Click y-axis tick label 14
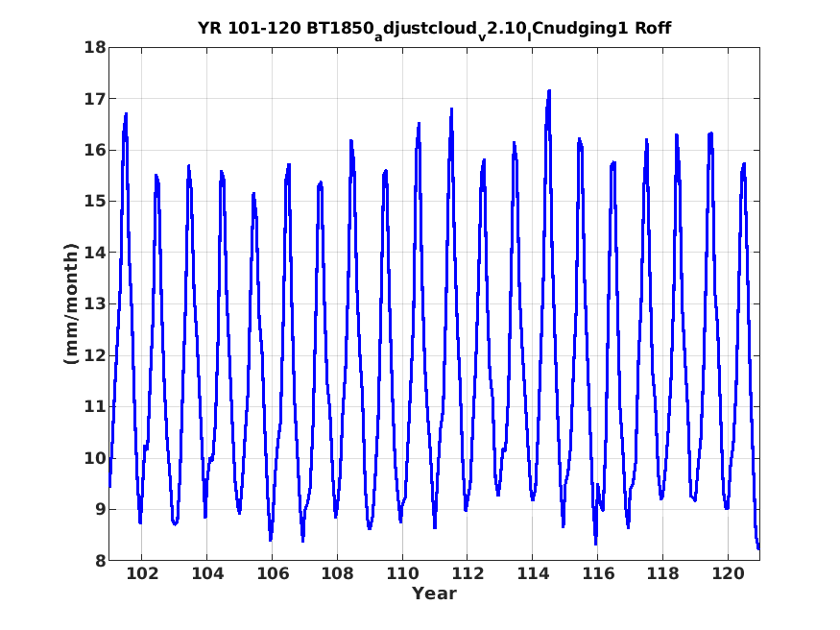This screenshot has height=630, width=840. tap(95, 253)
